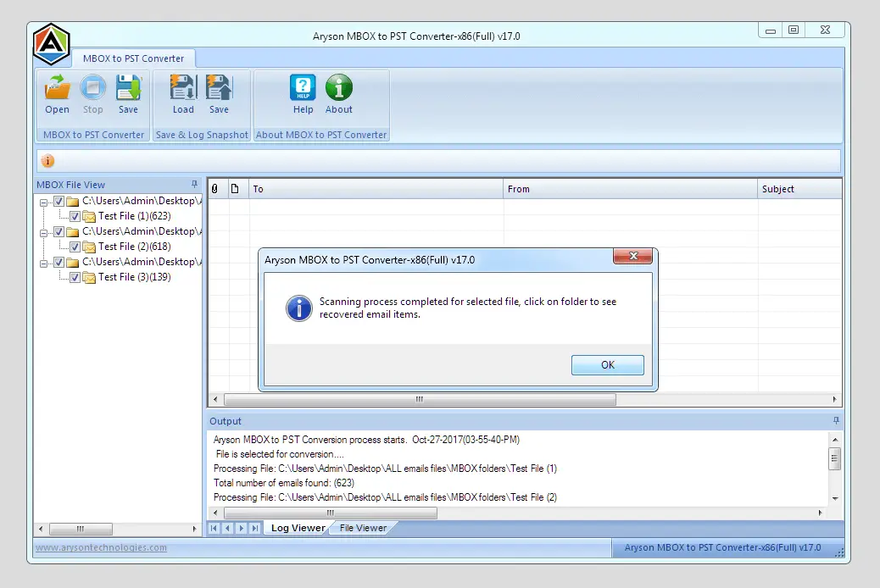Sort by the To column header
This screenshot has height=588, width=880.
376,189
